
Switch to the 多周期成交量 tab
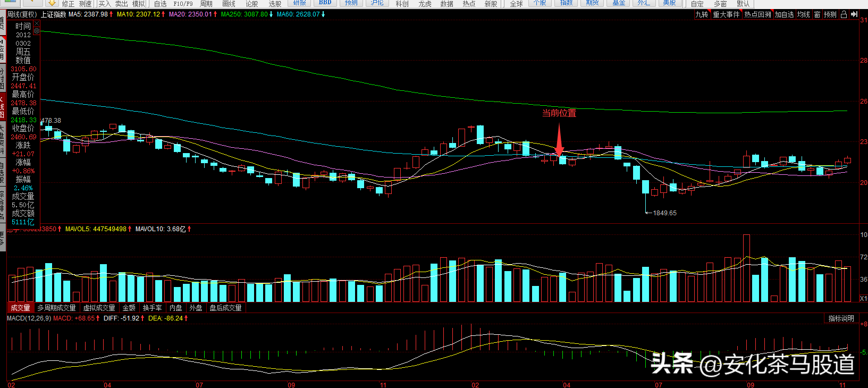56,308
